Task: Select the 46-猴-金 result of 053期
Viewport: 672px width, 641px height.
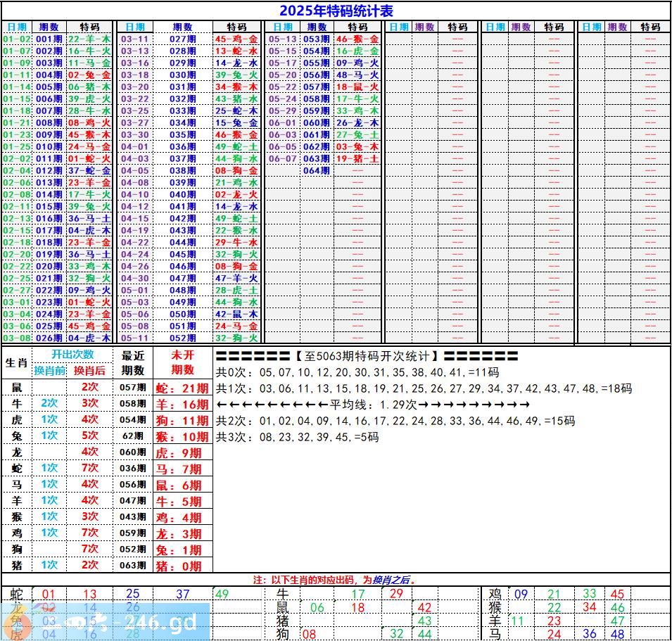Action: [357, 39]
